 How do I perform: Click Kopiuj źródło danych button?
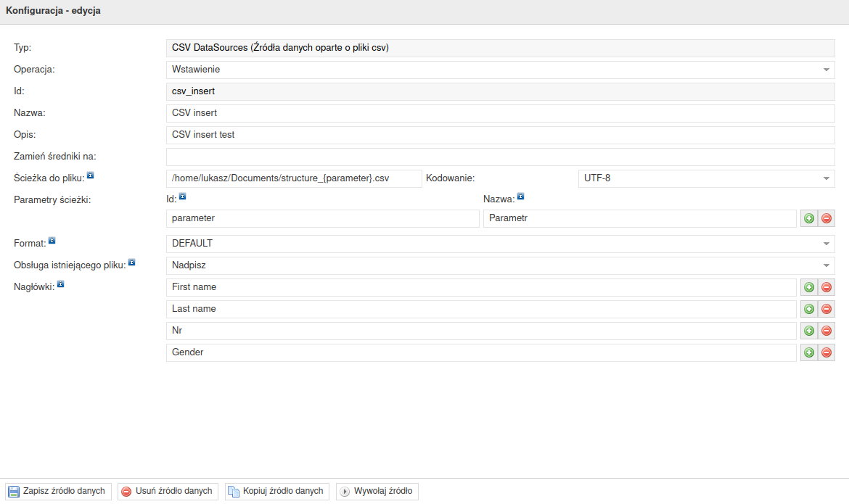pyautogui.click(x=277, y=492)
